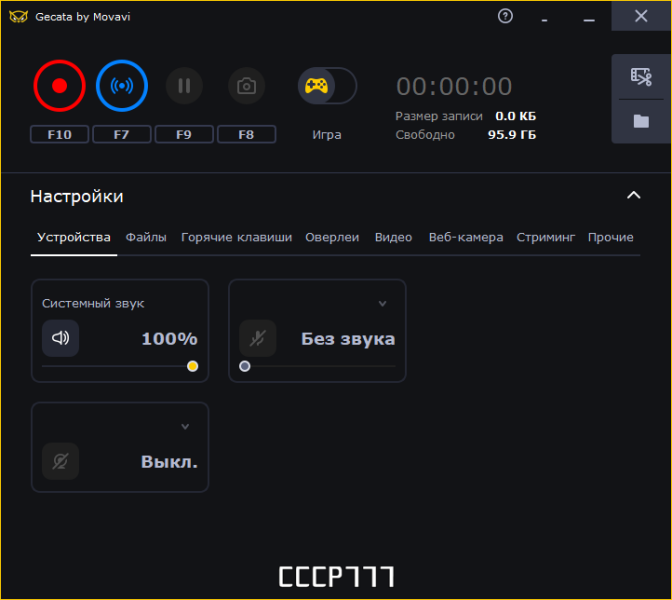Mute the system sound speaker button

coord(60,338)
